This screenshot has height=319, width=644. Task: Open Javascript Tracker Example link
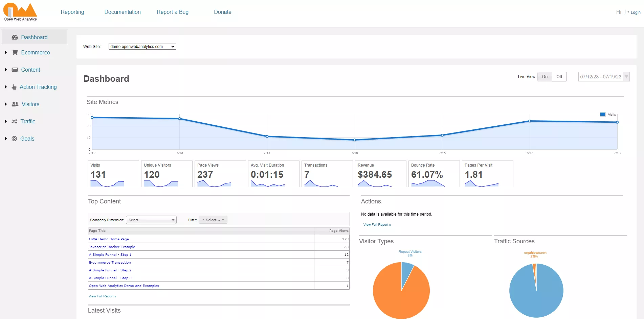112,247
